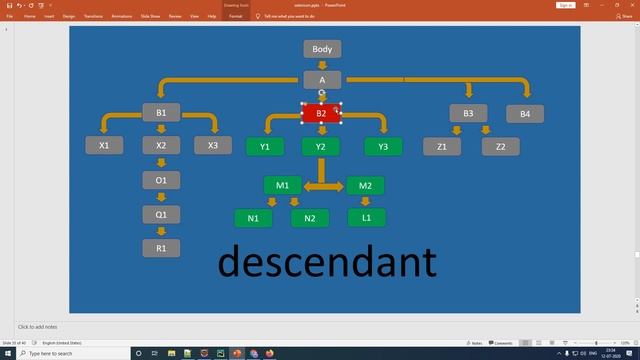Screen dimensions: 640x360
Task: Open PowerPoint icon on taskbar
Action: tap(237, 353)
